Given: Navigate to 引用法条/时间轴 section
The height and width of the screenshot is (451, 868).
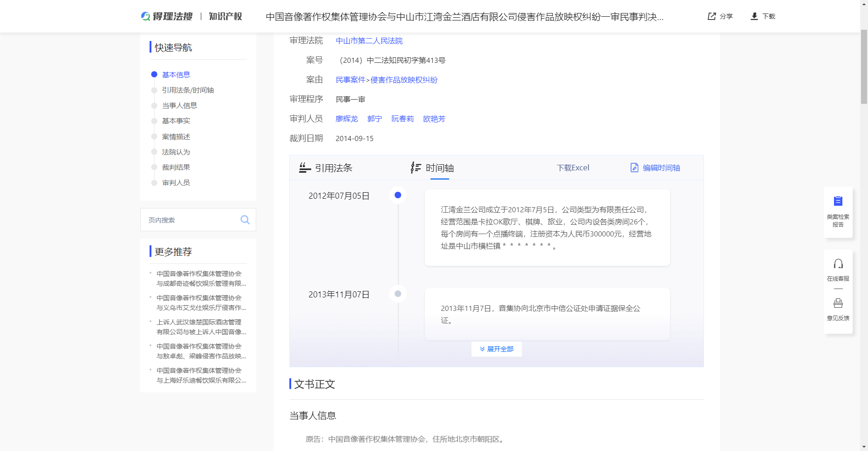Looking at the screenshot, I should click(x=188, y=90).
